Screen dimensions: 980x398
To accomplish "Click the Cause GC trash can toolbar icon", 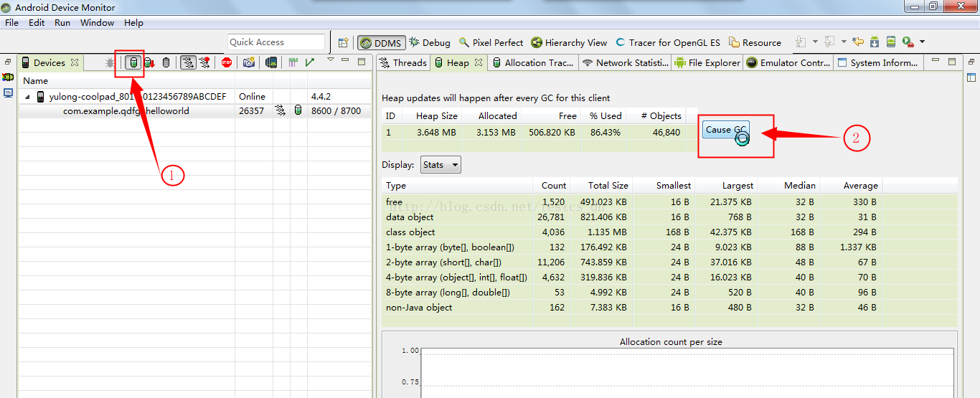I will coord(166,63).
